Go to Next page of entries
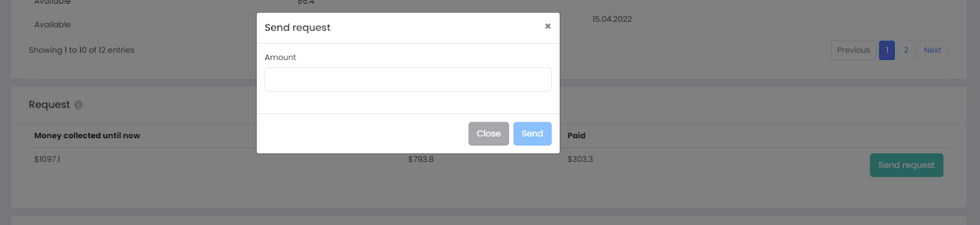The height and width of the screenshot is (225, 980). 932,50
